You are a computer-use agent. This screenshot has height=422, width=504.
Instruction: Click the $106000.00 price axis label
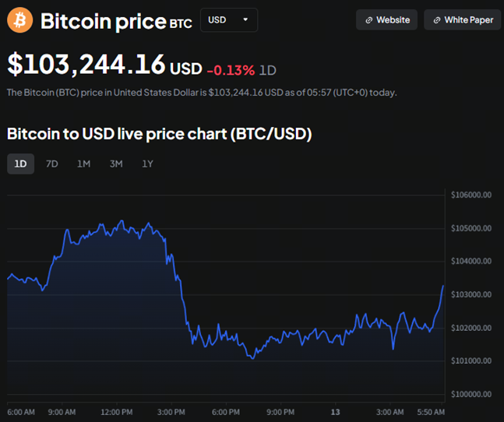pyautogui.click(x=471, y=195)
